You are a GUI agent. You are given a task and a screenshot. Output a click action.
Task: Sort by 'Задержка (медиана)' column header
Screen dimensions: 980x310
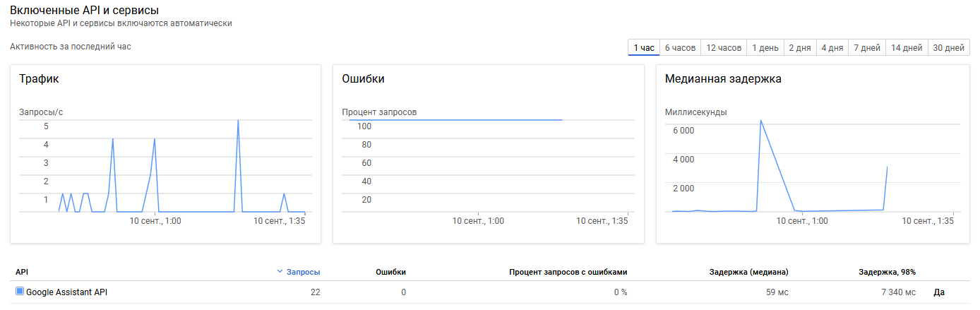point(748,272)
